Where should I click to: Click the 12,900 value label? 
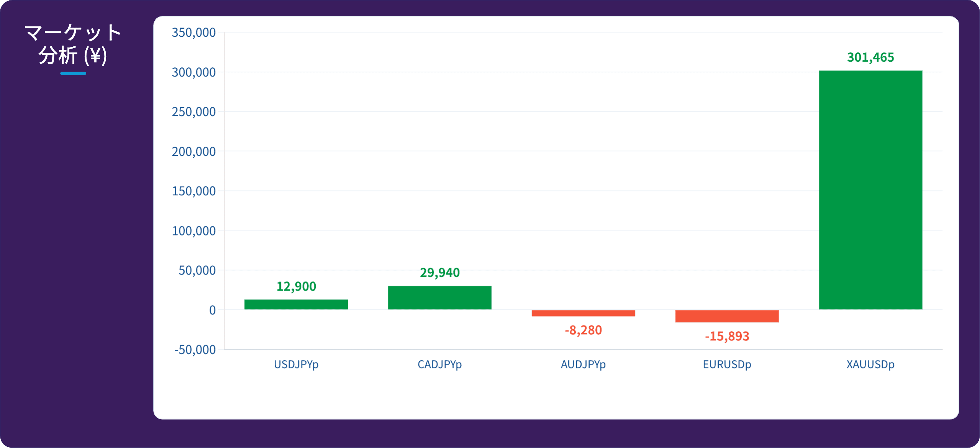296,286
